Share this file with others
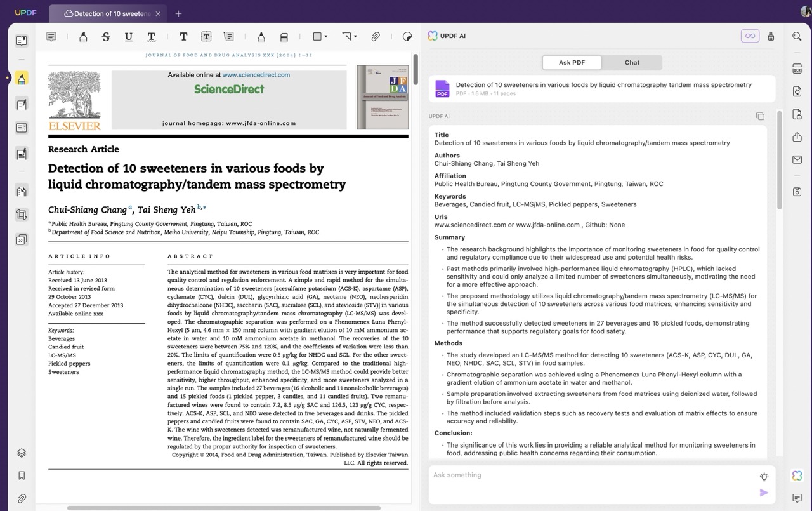 pyautogui.click(x=797, y=137)
